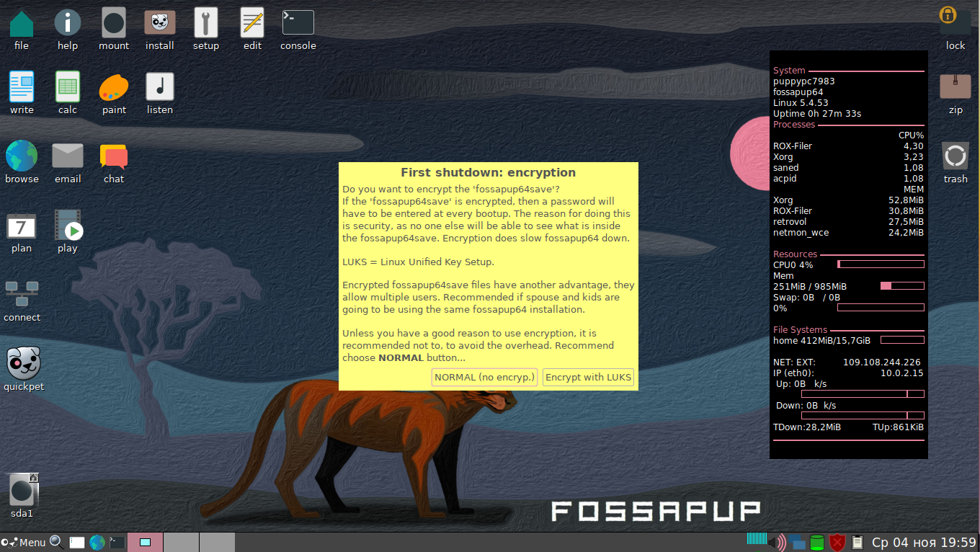Click the 'retrovol' memory row
980x552 pixels.
pyautogui.click(x=848, y=222)
